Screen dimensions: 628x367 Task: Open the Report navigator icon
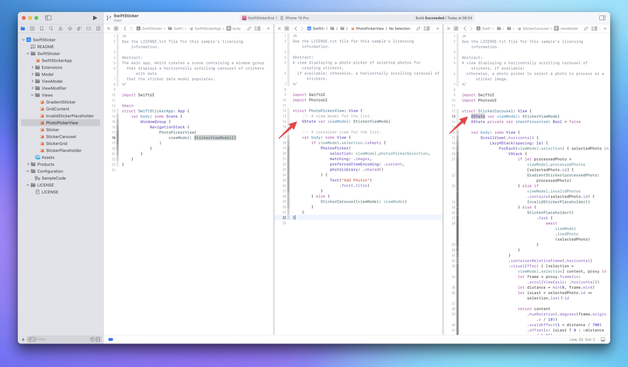pyautogui.click(x=98, y=28)
